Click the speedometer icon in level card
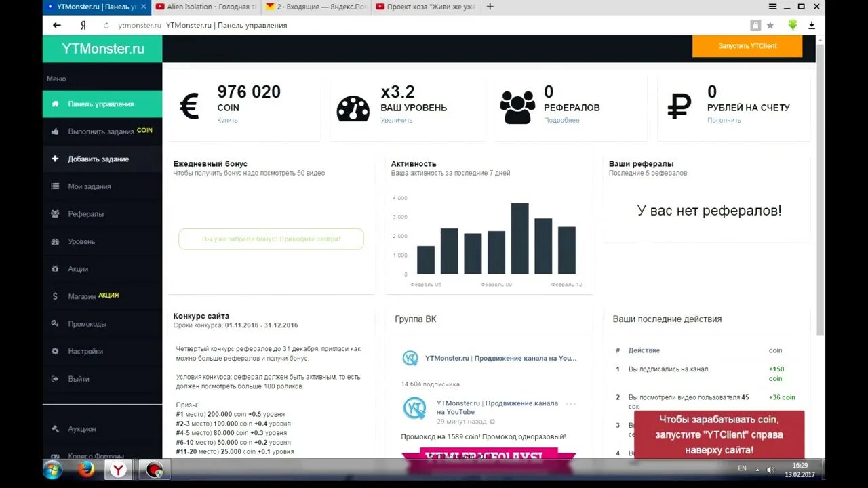Image resolution: width=868 pixels, height=488 pixels. pyautogui.click(x=353, y=108)
